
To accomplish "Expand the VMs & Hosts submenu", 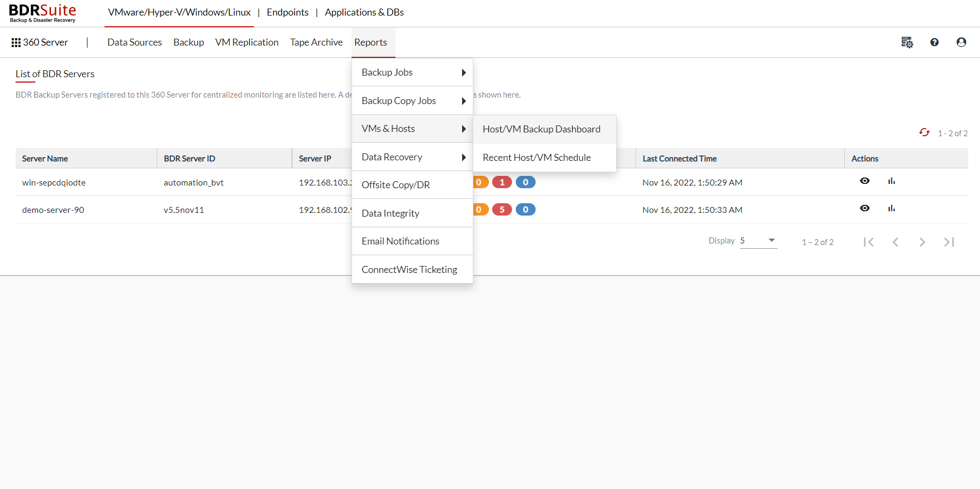I will [412, 129].
